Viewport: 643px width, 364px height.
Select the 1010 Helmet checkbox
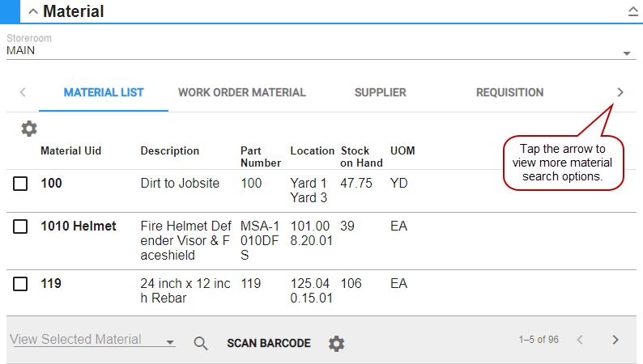tap(20, 226)
